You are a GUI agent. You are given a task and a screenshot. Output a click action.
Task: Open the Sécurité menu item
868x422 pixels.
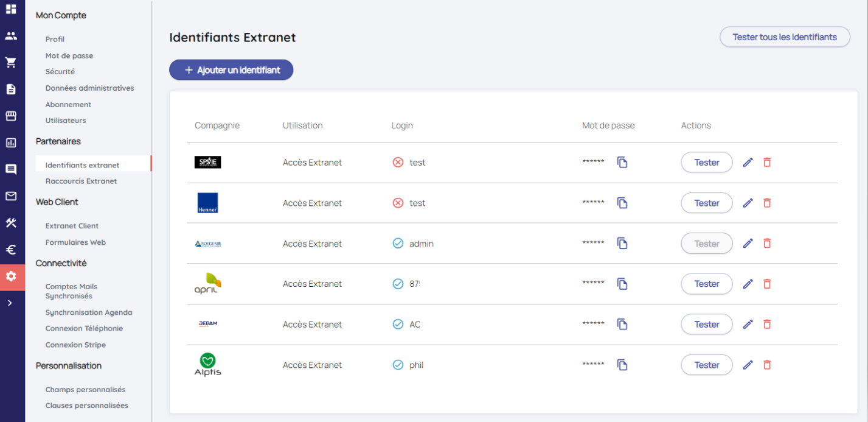[60, 72]
